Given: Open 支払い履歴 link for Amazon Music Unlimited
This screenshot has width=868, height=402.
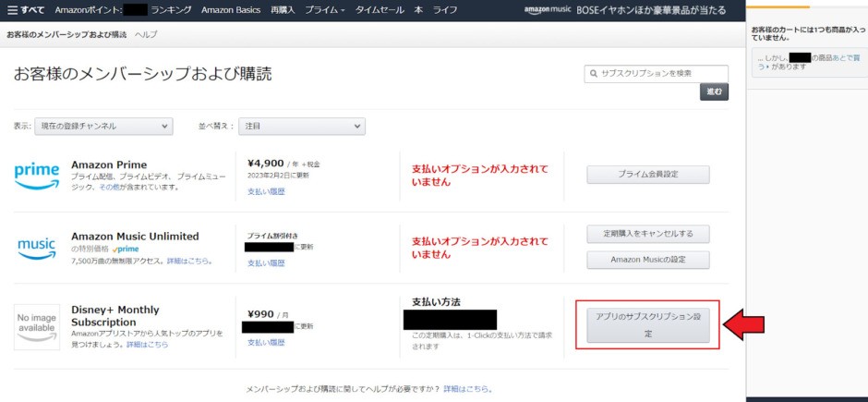Looking at the screenshot, I should point(266,263).
